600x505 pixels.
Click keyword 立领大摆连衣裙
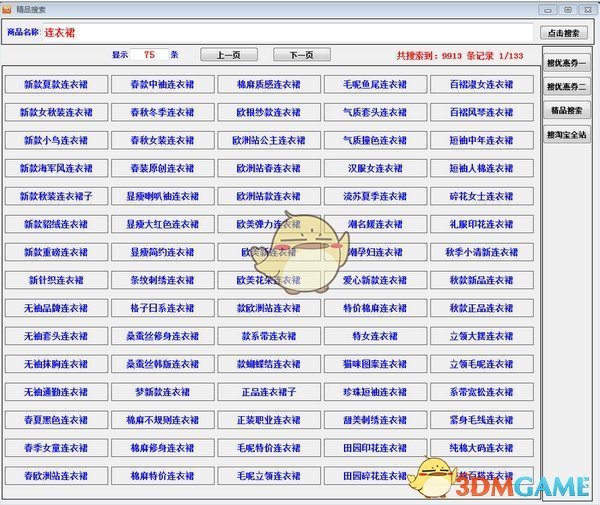[x=482, y=336]
